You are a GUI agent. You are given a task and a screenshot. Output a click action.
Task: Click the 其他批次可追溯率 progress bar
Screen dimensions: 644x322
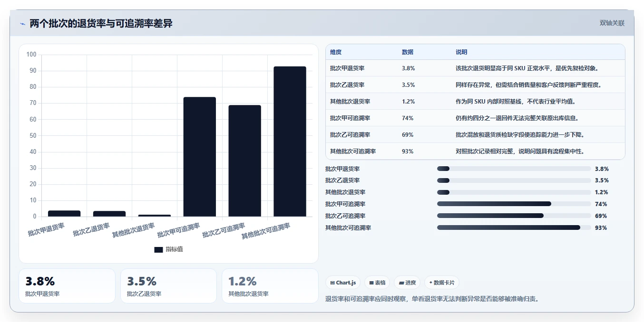514,228
